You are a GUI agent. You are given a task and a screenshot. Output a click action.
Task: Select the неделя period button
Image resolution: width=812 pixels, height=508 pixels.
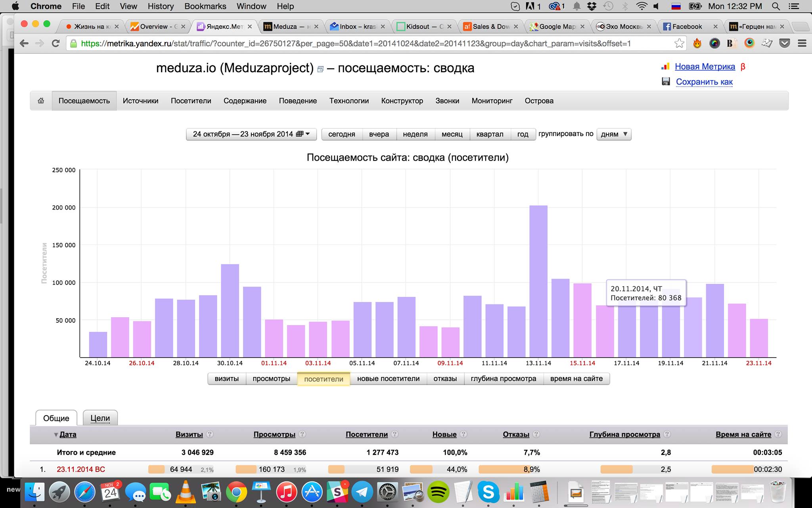pos(415,134)
